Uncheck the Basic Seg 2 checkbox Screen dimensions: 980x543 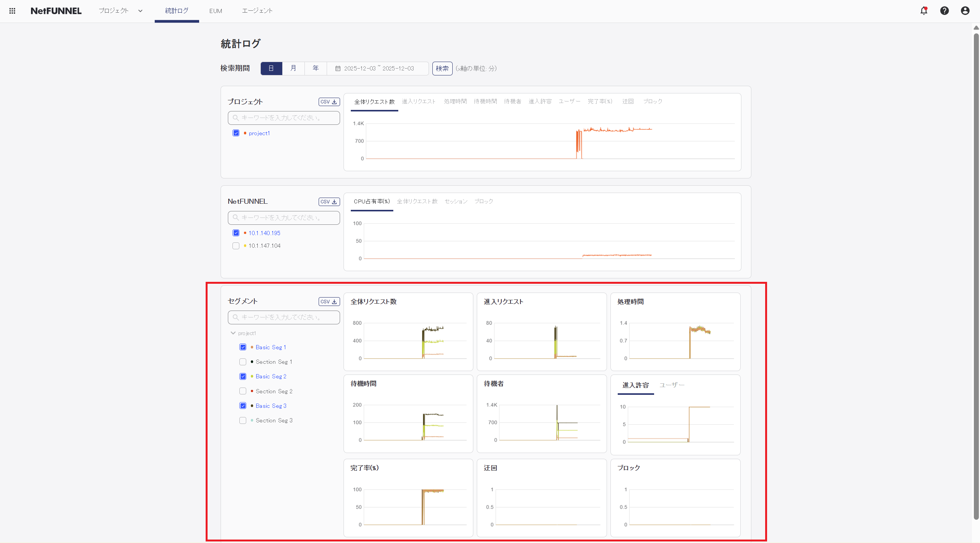[242, 376]
